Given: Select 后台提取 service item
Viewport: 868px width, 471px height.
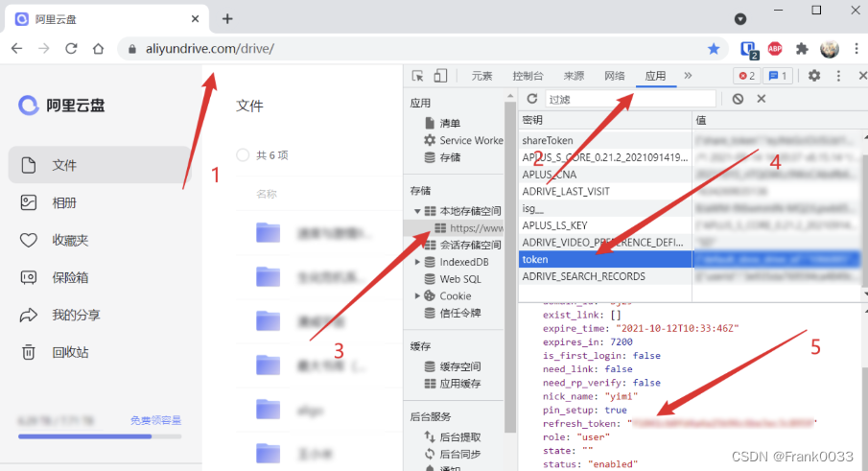Looking at the screenshot, I should [453, 437].
